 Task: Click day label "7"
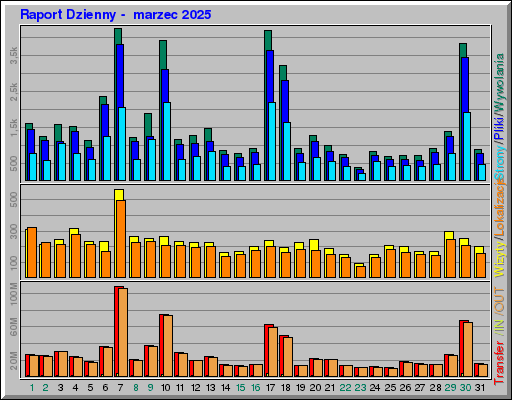[120, 388]
